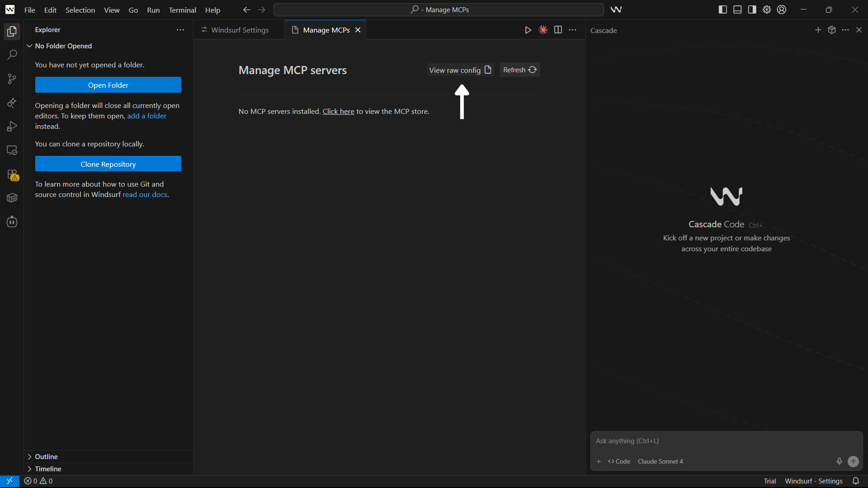
Task: Toggle the secondary side bar
Action: pos(752,9)
